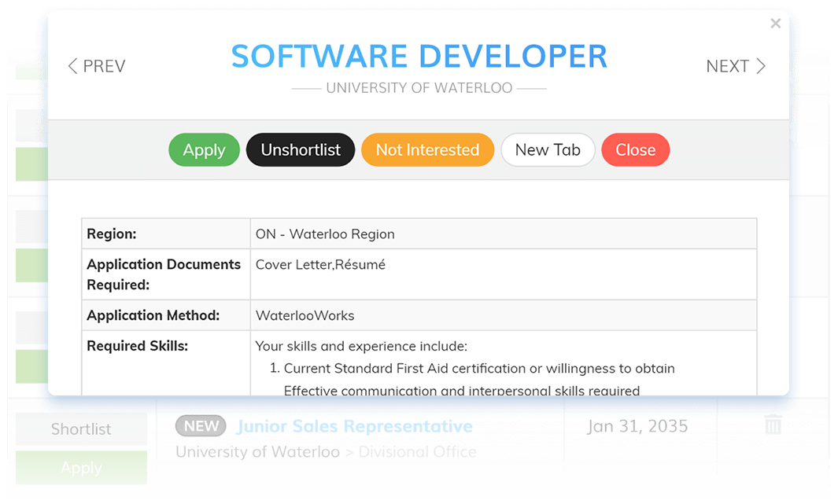Click the Divisional Office link

tap(417, 452)
